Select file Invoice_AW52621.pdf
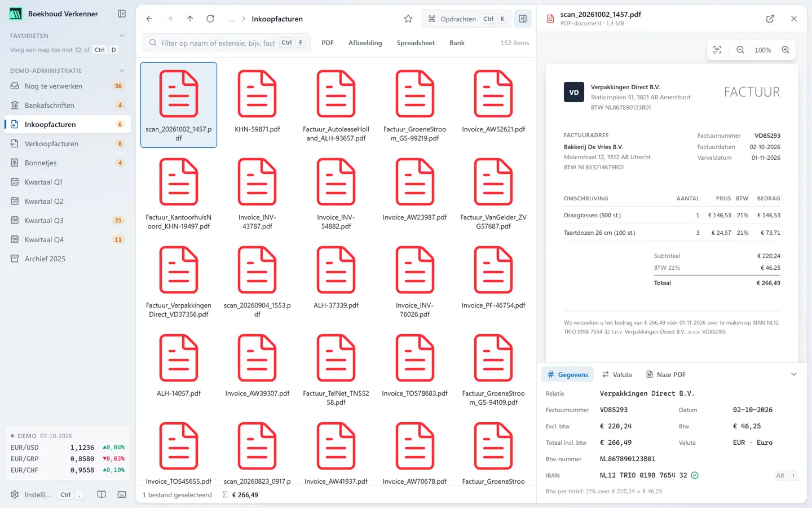The height and width of the screenshot is (508, 812). [x=493, y=104]
